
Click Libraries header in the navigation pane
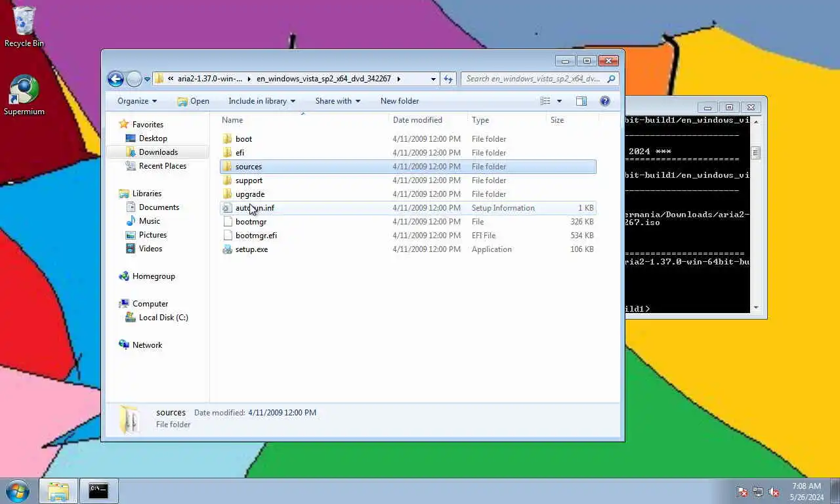[x=146, y=194]
